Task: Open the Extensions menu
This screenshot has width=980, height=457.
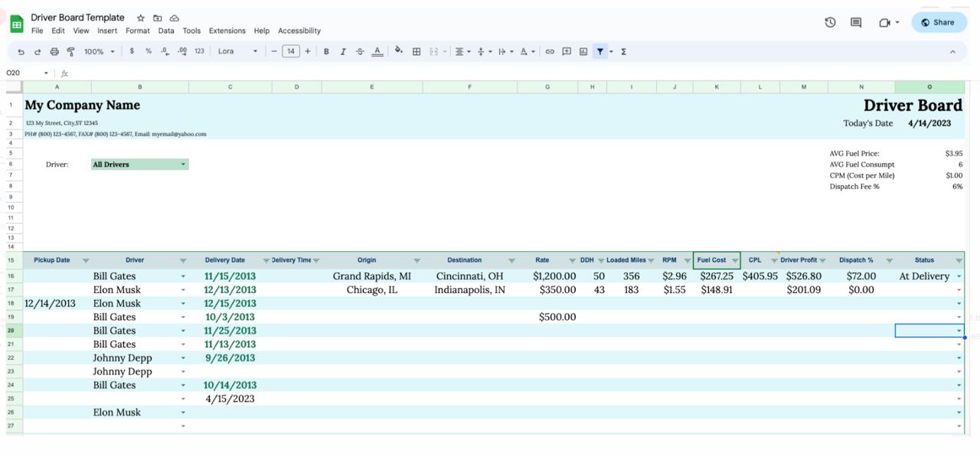Action: coord(227,31)
